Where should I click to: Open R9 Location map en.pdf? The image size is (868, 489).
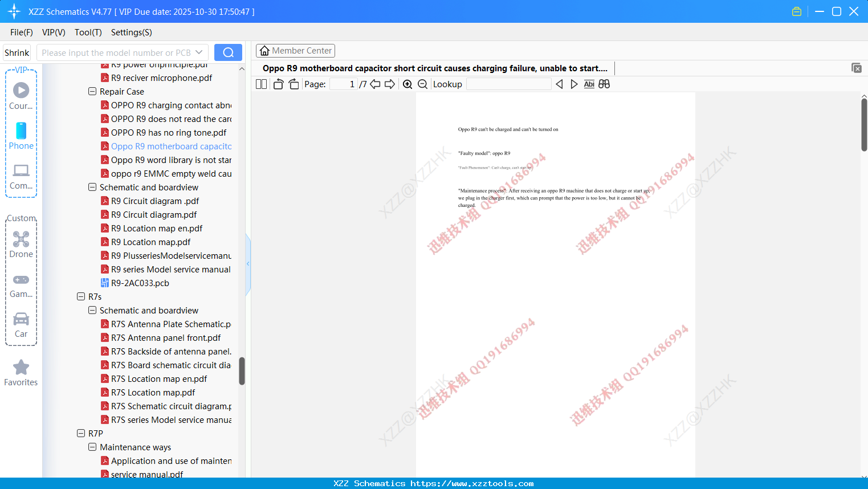[157, 228]
